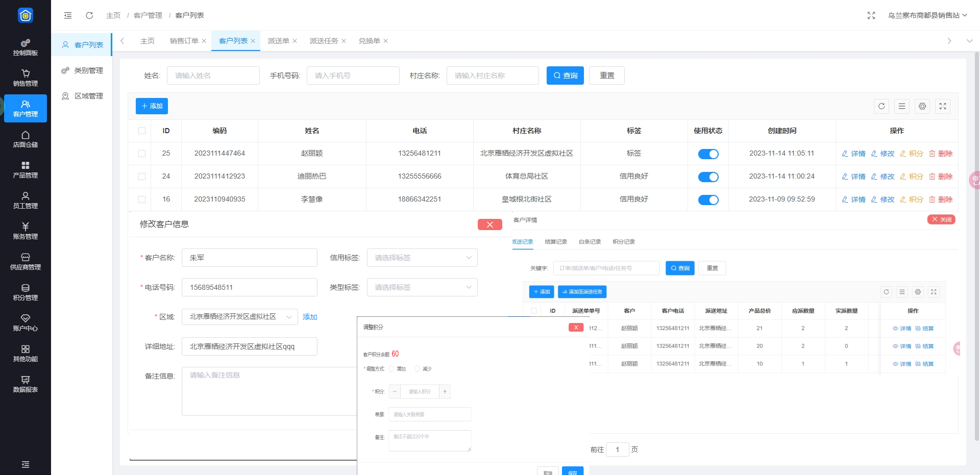Click the refresh icon in top header

click(x=89, y=15)
